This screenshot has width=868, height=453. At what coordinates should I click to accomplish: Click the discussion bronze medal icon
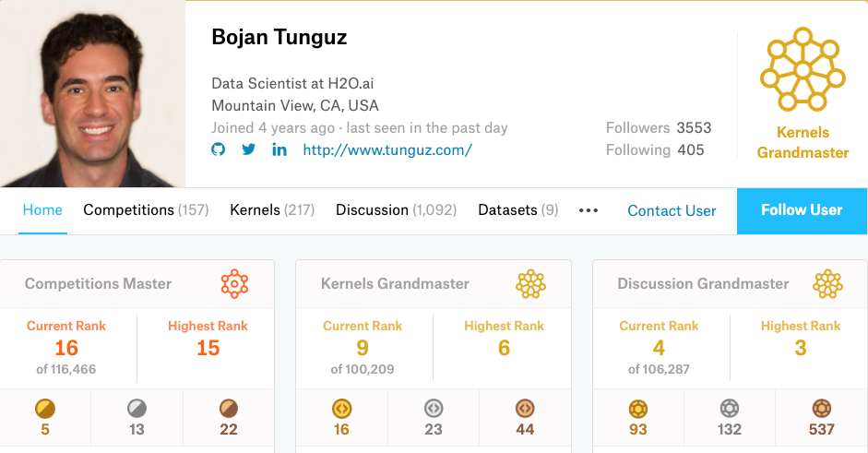[x=822, y=409]
